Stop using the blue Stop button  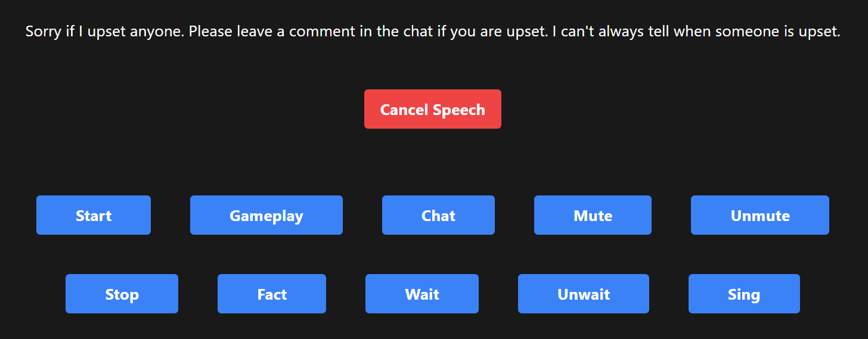pos(122,294)
